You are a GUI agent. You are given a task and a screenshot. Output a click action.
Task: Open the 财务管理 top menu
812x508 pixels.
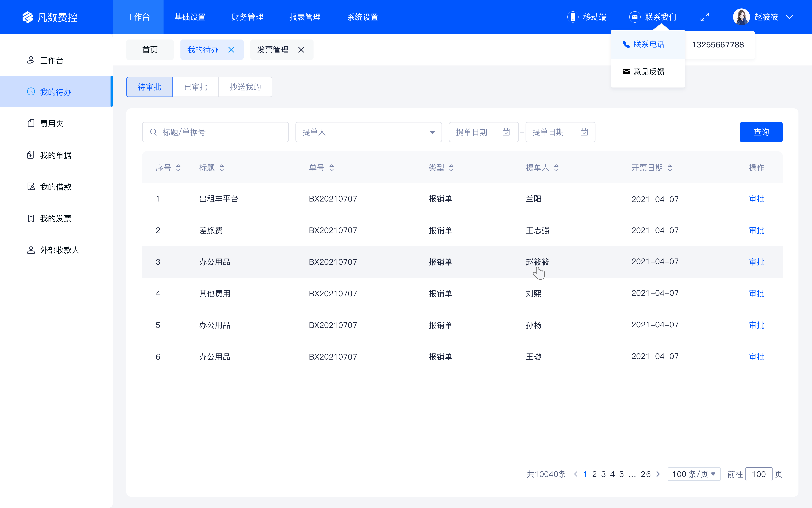[x=247, y=17]
